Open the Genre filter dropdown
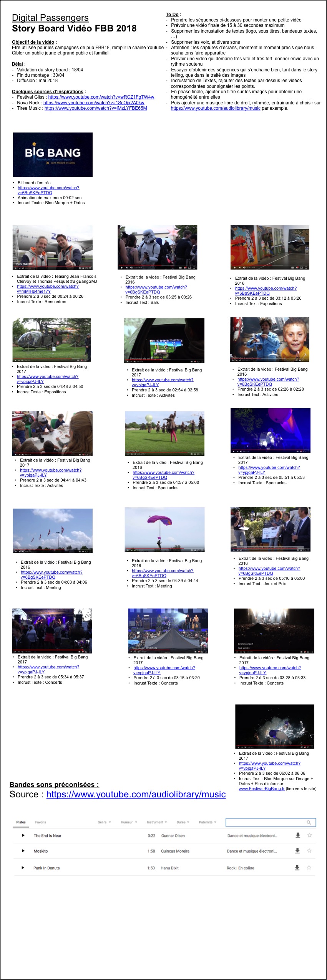The image size is (327, 980). coord(104,822)
